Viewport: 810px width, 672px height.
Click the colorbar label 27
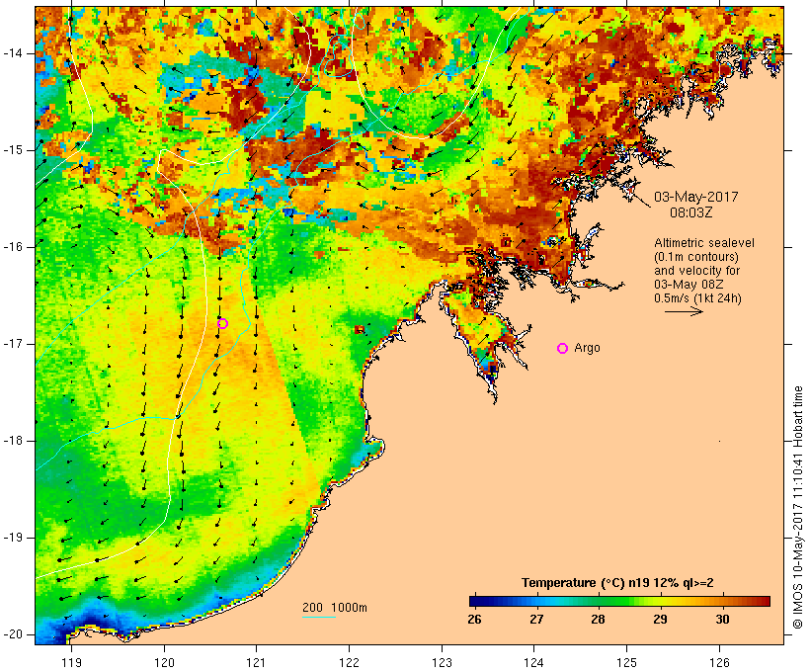(536, 619)
